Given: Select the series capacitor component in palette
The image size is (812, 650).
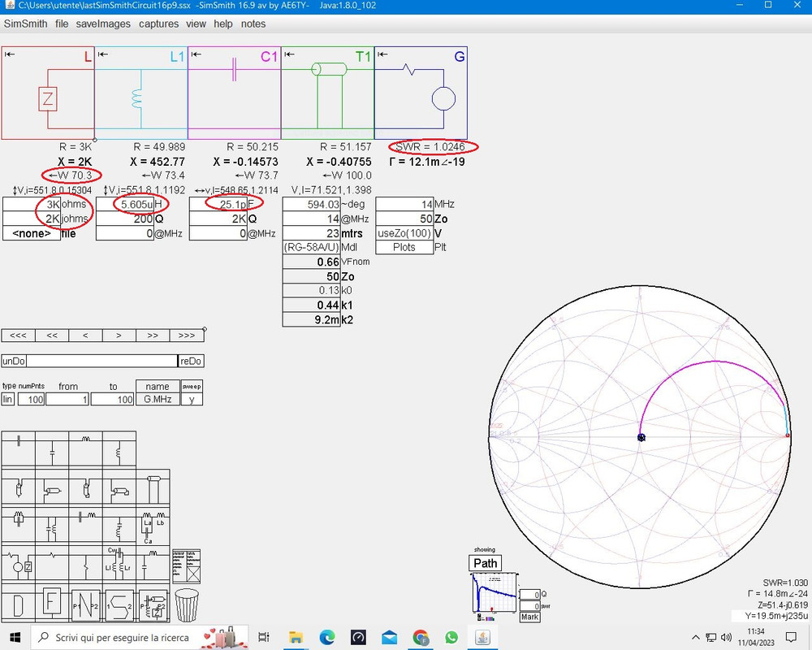Looking at the screenshot, I should click(x=19, y=450).
